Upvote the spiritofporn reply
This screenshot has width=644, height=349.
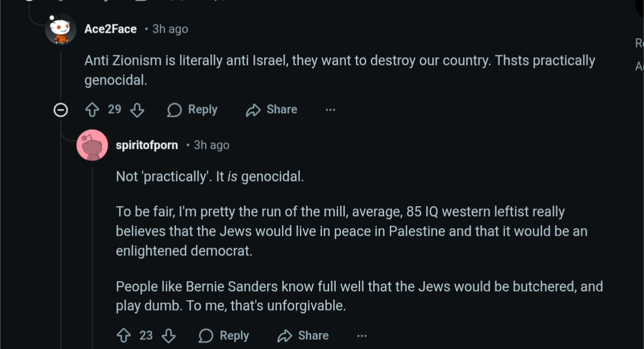(124, 335)
